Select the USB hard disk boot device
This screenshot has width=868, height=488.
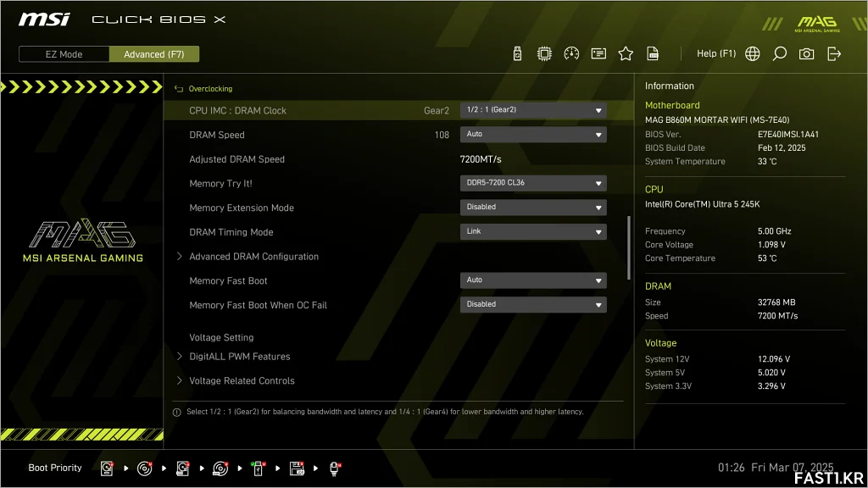(x=183, y=469)
